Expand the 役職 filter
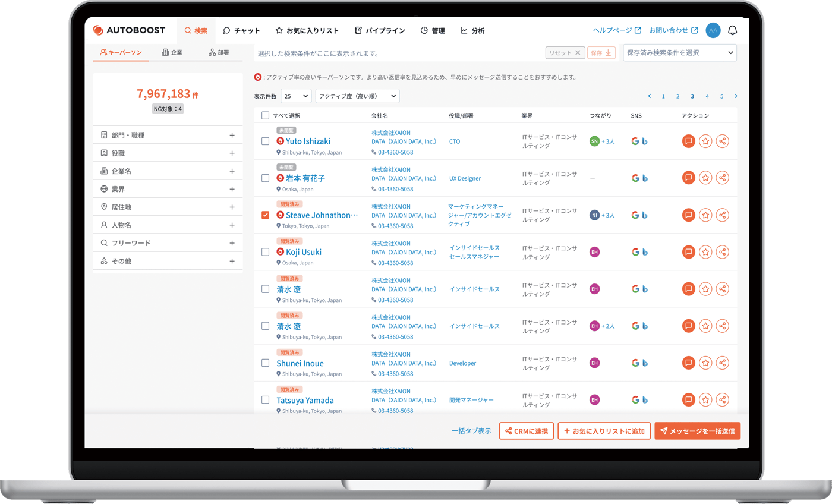Viewport: 832px width, 504px height. point(168,153)
